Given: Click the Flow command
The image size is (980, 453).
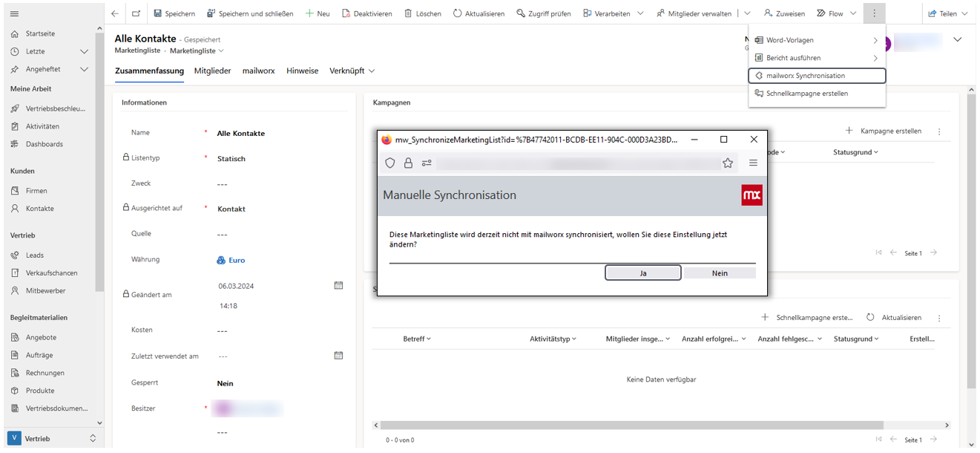Looking at the screenshot, I should point(830,13).
